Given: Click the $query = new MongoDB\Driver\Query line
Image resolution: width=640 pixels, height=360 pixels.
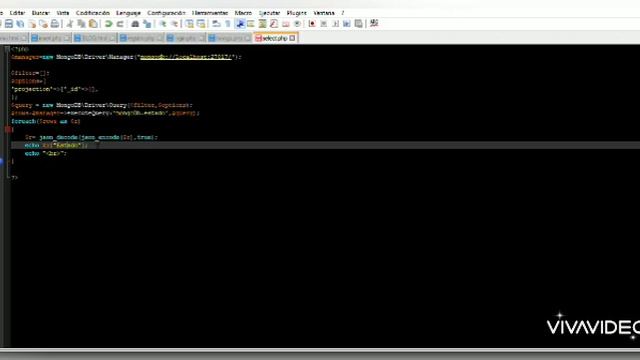Looking at the screenshot, I should (x=101, y=105).
